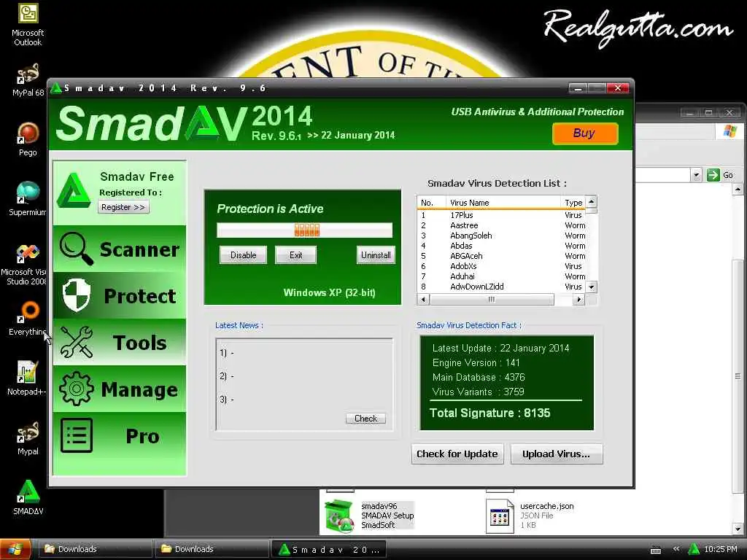
Task: Select the 17Plus virus row
Action: click(x=501, y=215)
